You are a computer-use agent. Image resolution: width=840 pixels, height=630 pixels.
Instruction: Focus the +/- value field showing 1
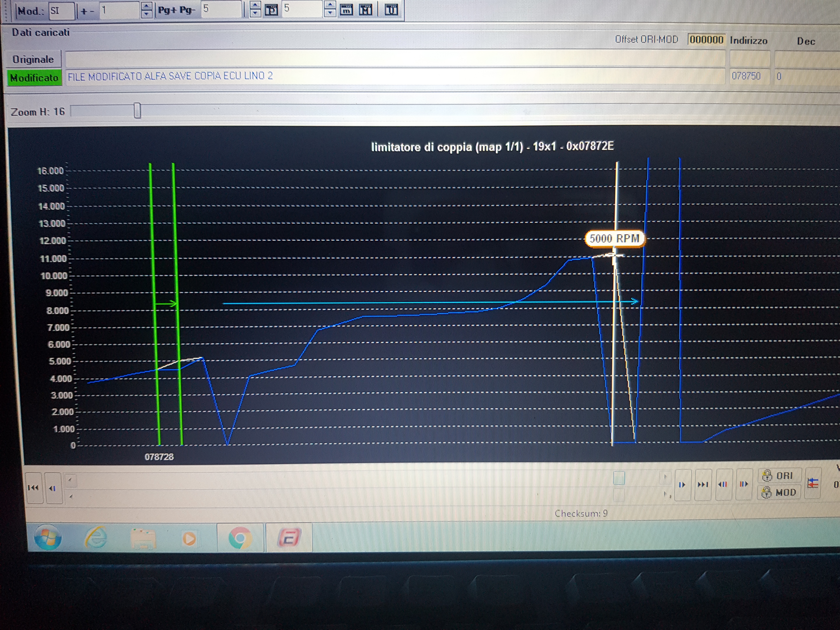(120, 10)
